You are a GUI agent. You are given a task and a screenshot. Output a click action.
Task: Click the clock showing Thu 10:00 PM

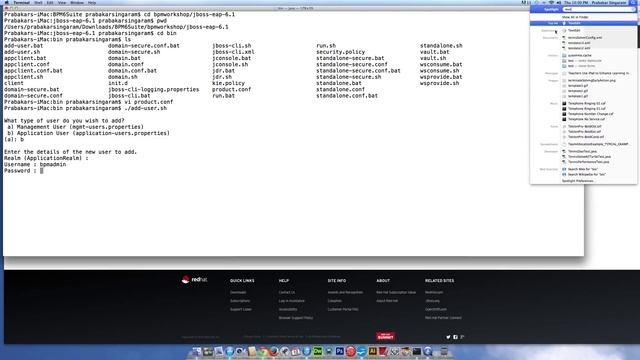(x=576, y=2)
